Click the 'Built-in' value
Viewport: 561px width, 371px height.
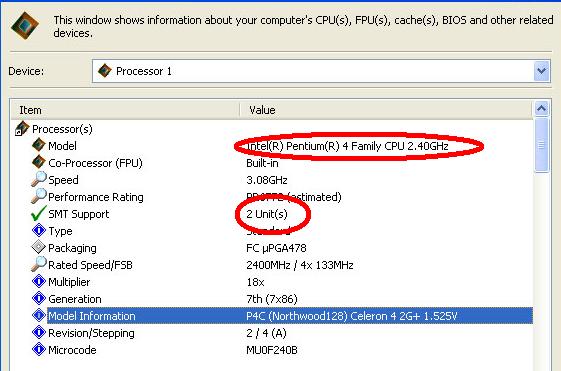[262, 163]
